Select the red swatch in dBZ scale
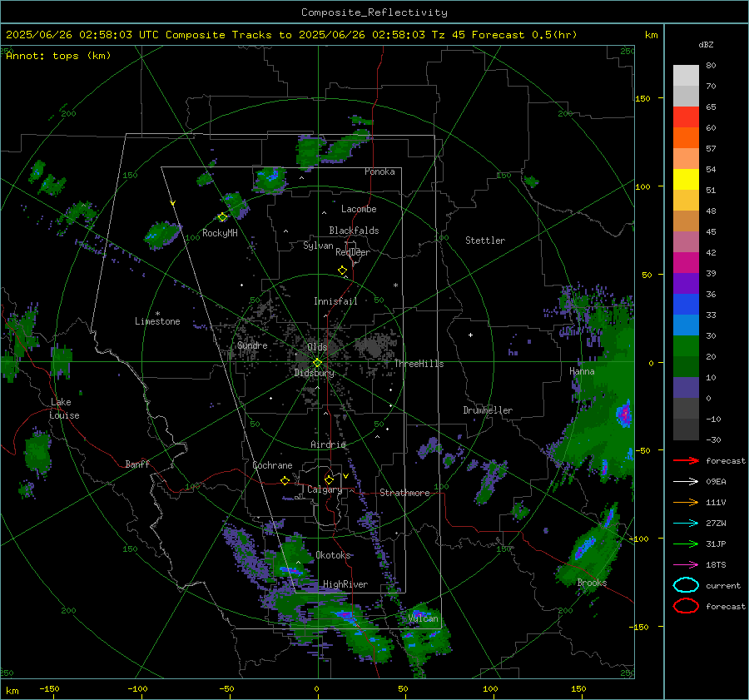 pos(686,117)
